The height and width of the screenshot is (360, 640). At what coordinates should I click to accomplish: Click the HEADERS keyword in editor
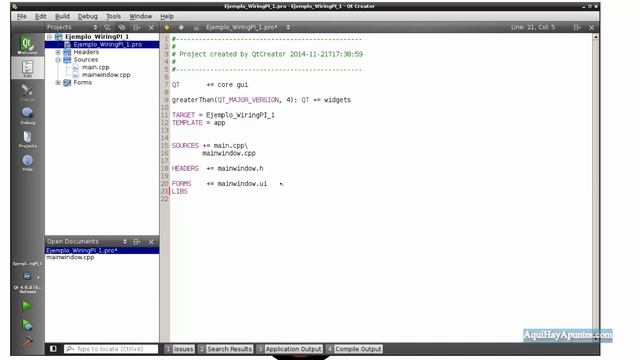click(x=185, y=169)
